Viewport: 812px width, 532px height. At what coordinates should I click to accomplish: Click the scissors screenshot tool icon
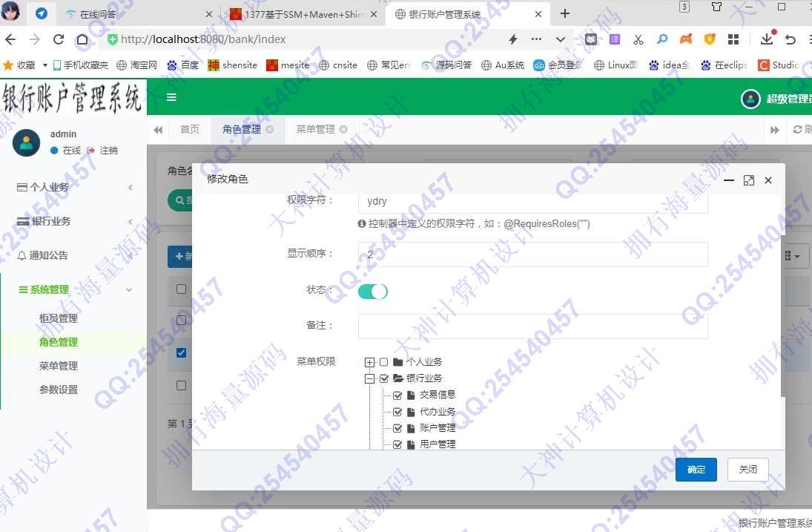pos(638,39)
